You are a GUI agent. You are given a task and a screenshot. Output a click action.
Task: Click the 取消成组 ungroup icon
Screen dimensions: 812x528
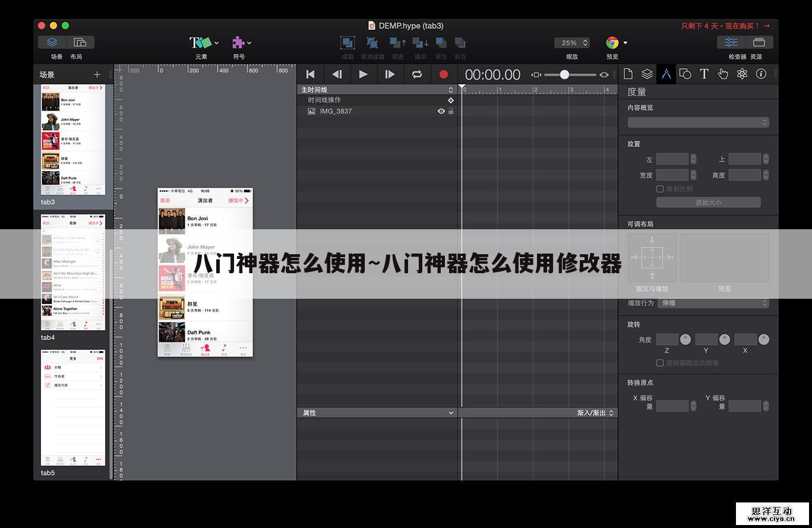(372, 43)
